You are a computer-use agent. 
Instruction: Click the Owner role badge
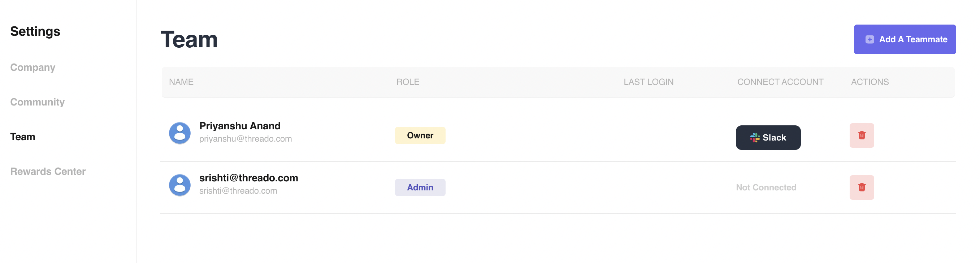pos(420,135)
